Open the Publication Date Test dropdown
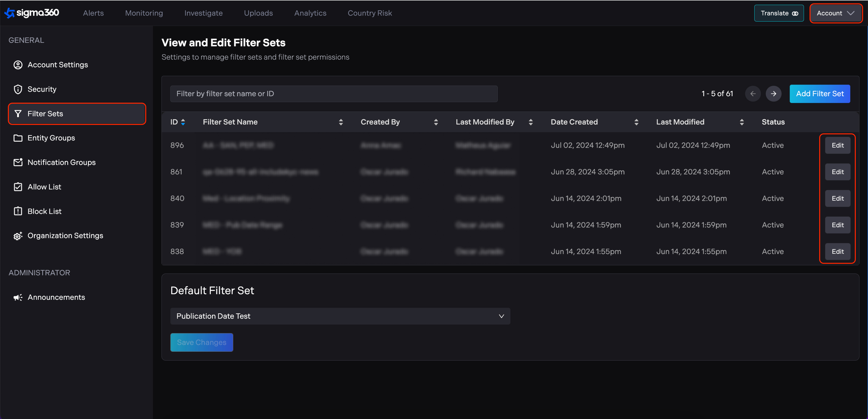This screenshot has height=419, width=868. [340, 316]
